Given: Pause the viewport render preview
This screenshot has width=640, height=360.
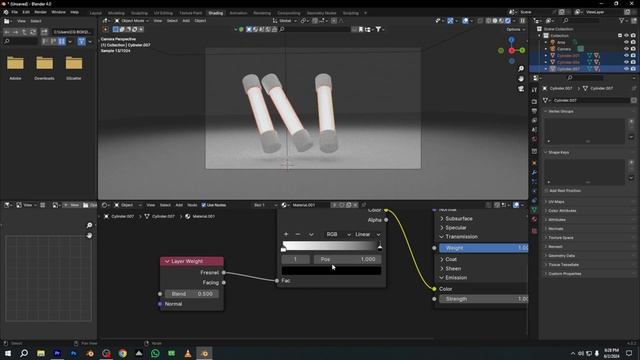Looking at the screenshot, I should (x=522, y=21).
